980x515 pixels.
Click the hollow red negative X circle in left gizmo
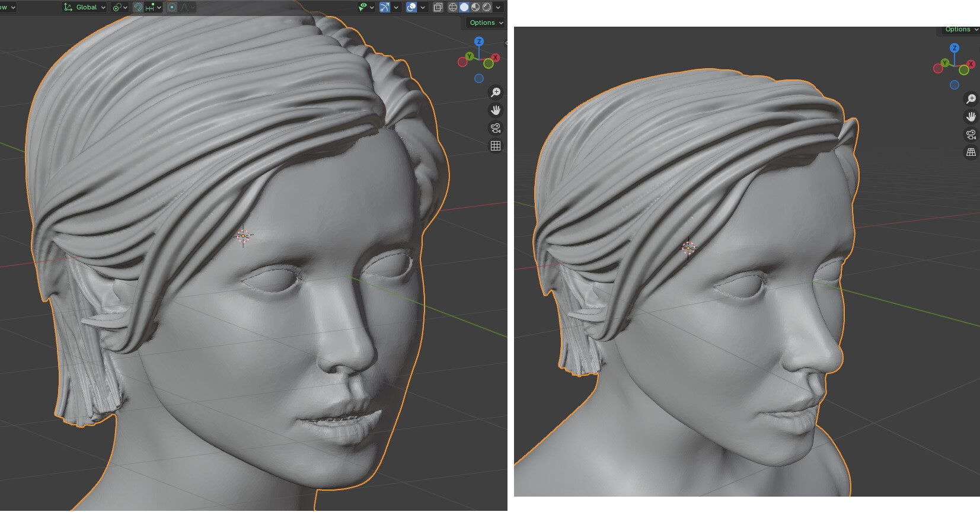click(x=462, y=62)
